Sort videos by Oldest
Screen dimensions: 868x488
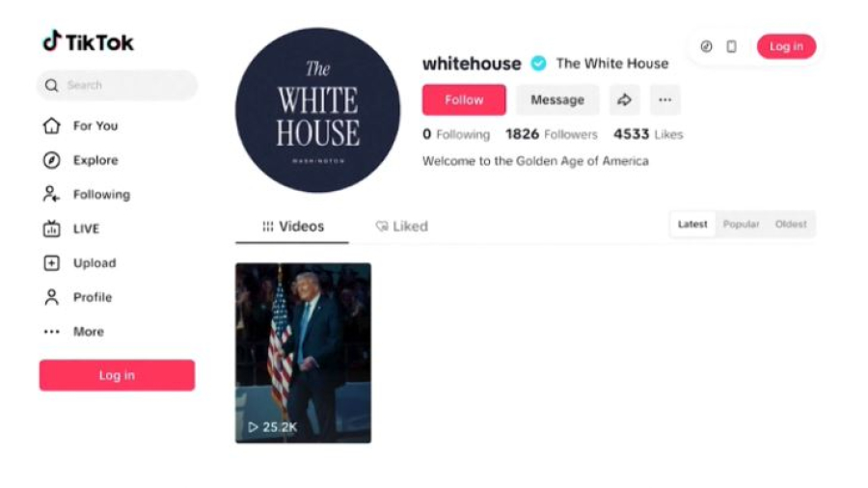pos(791,224)
